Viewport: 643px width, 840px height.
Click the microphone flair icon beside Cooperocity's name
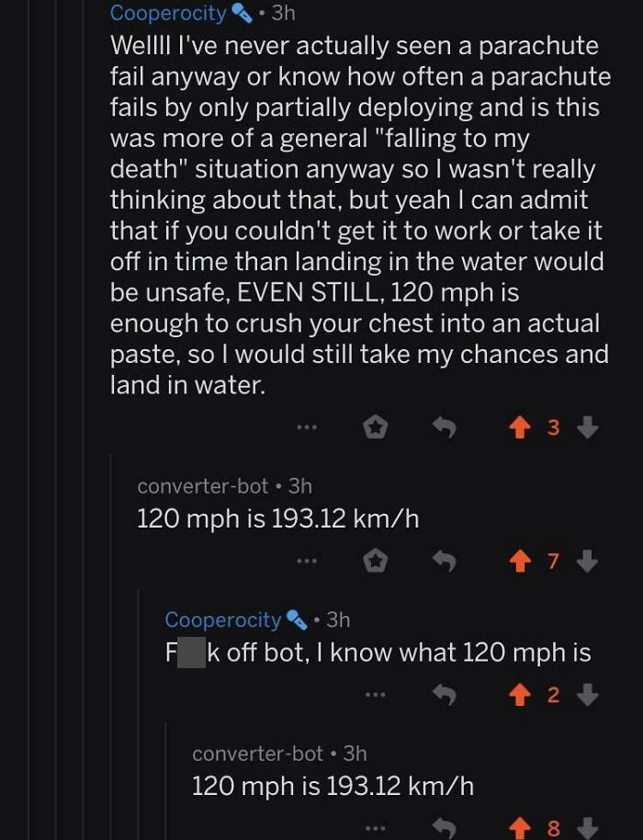click(x=239, y=12)
